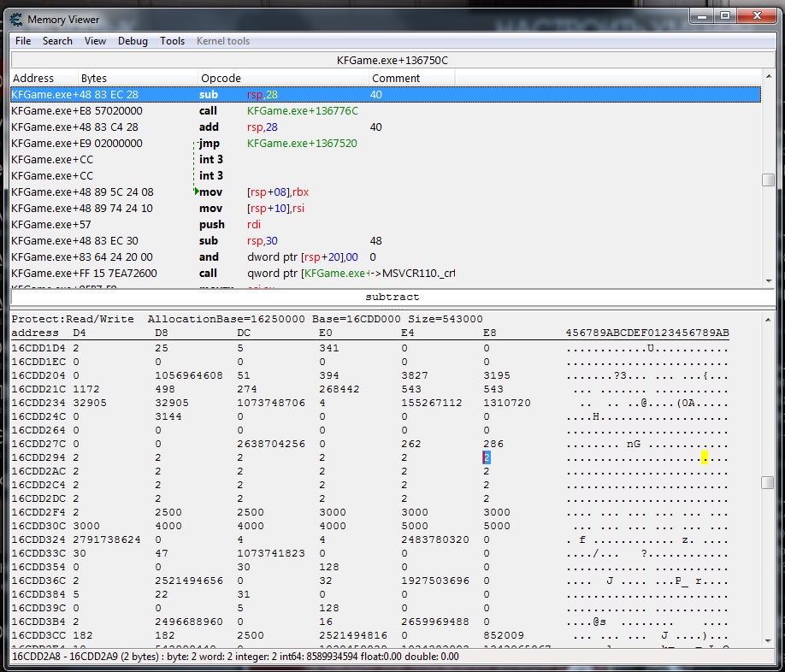Viewport: 785px width, 672px height.
Task: Select the 'sub rsp,28' instruction row
Action: tap(386, 95)
